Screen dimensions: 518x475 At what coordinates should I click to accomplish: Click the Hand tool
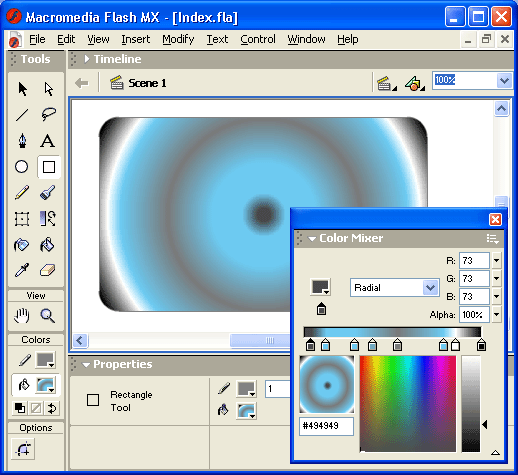pyautogui.click(x=22, y=315)
